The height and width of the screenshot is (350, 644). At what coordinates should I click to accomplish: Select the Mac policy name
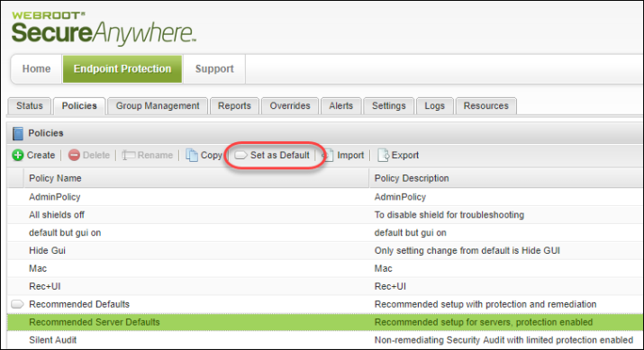[38, 268]
